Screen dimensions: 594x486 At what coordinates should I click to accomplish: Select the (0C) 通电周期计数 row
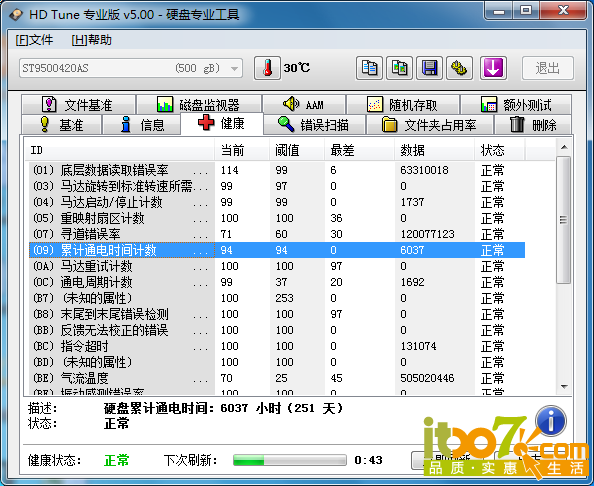pos(277,282)
